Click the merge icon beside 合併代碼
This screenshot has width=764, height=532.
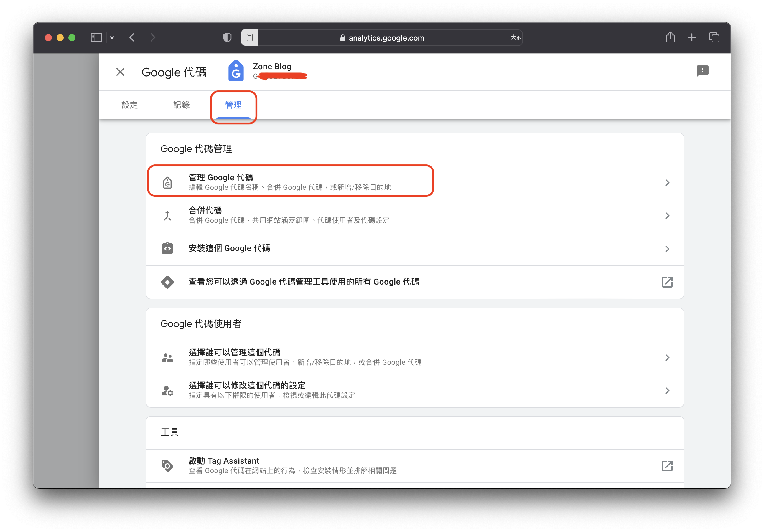pos(167,215)
